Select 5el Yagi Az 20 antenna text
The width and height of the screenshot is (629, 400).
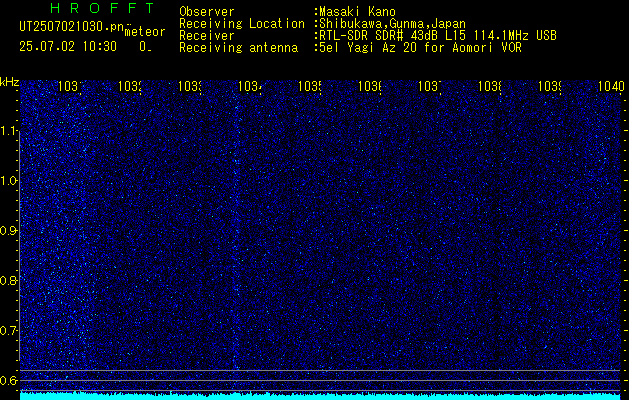tap(420, 48)
